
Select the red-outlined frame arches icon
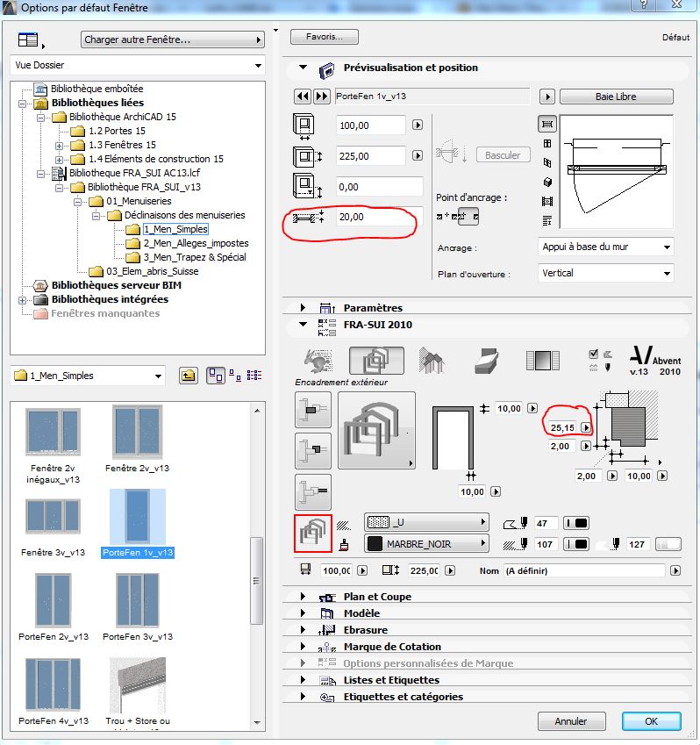click(313, 534)
